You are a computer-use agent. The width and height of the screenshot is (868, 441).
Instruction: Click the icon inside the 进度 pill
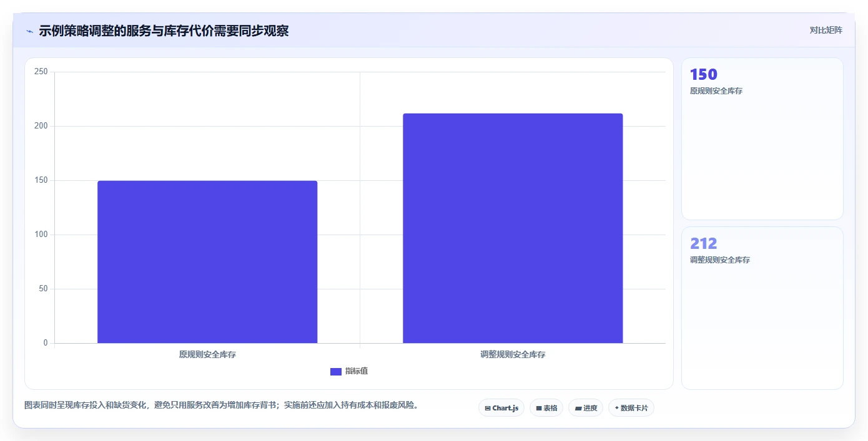578,409
